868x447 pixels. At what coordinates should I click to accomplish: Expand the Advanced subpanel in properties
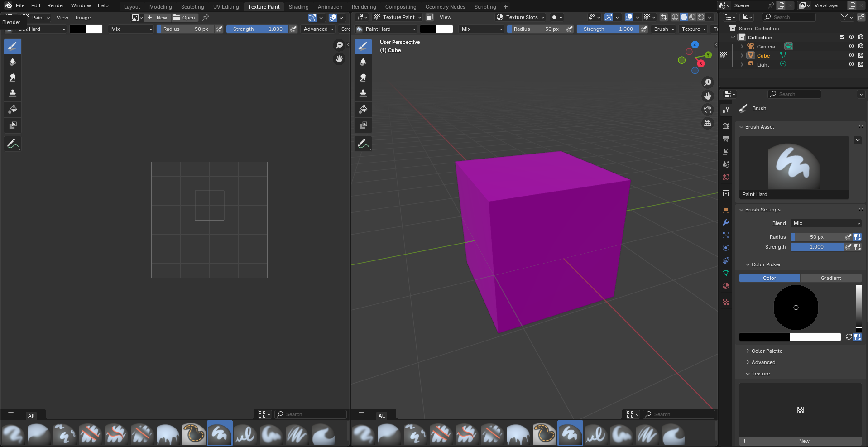coord(748,362)
